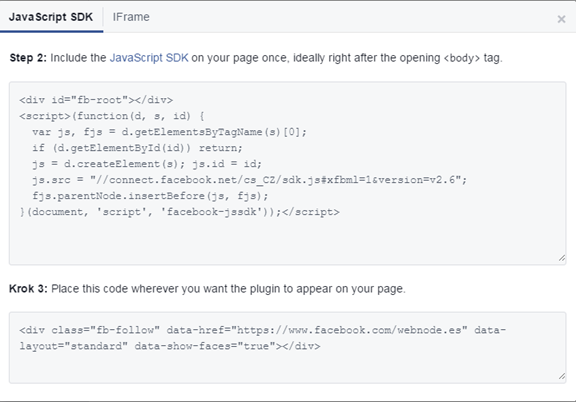Click inside the fb-follow div code box
The height and width of the screenshot is (402, 576).
click(288, 348)
